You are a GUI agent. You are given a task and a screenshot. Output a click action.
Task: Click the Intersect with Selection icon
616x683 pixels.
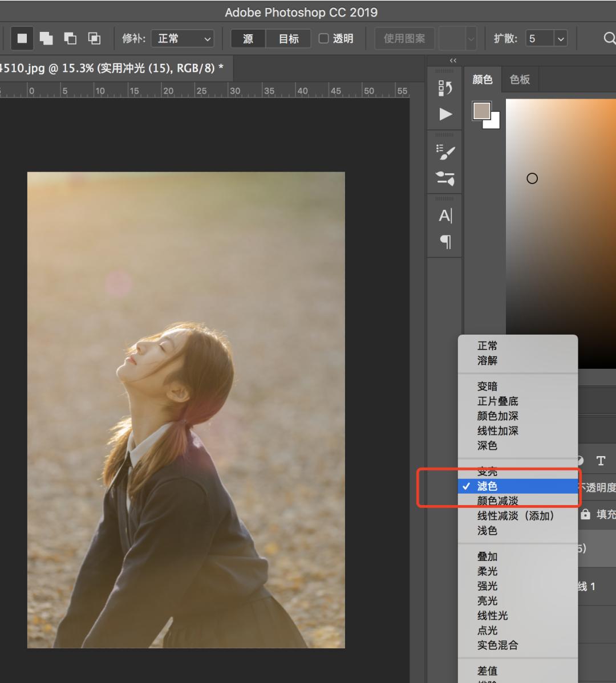(94, 38)
